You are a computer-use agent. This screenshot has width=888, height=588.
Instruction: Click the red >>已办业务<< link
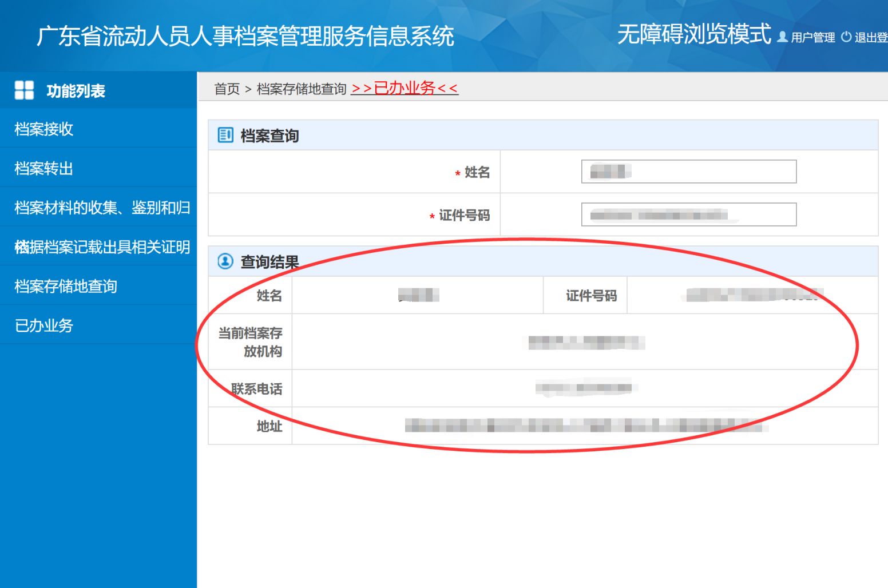click(405, 88)
